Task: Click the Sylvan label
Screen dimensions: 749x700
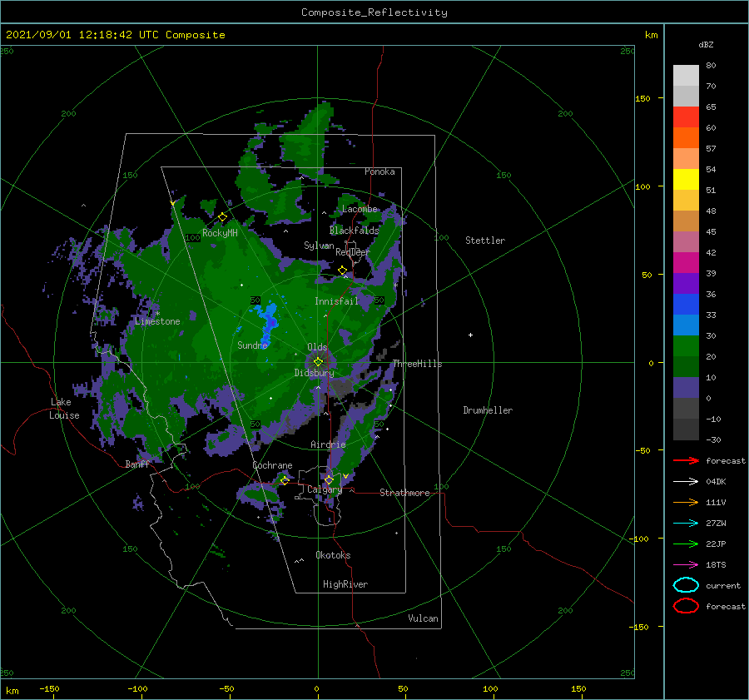Action: [319, 246]
